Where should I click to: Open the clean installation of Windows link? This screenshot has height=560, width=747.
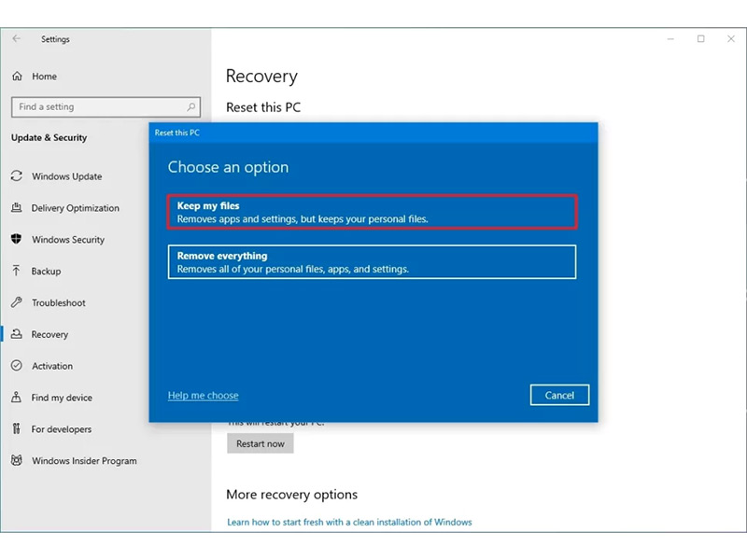349,522
